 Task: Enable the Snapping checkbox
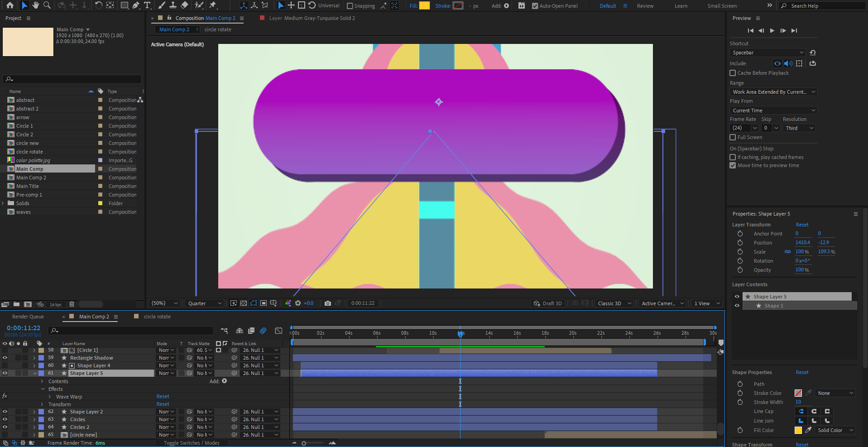point(350,6)
